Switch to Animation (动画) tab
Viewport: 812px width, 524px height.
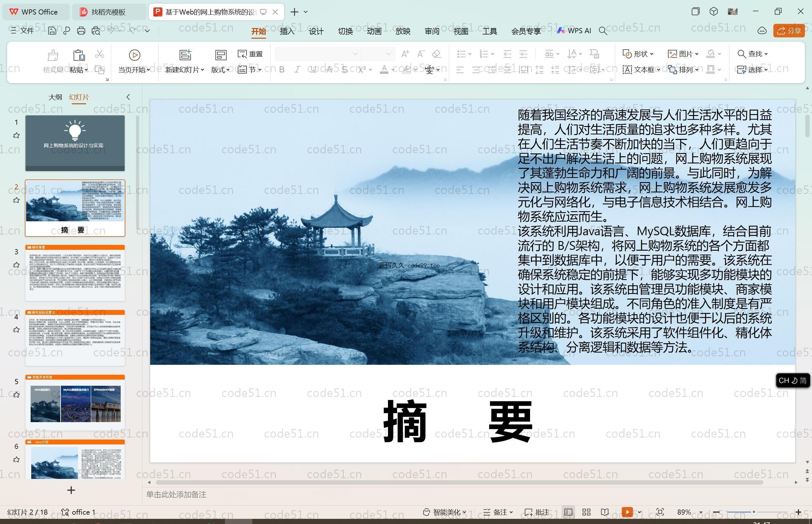click(x=374, y=31)
